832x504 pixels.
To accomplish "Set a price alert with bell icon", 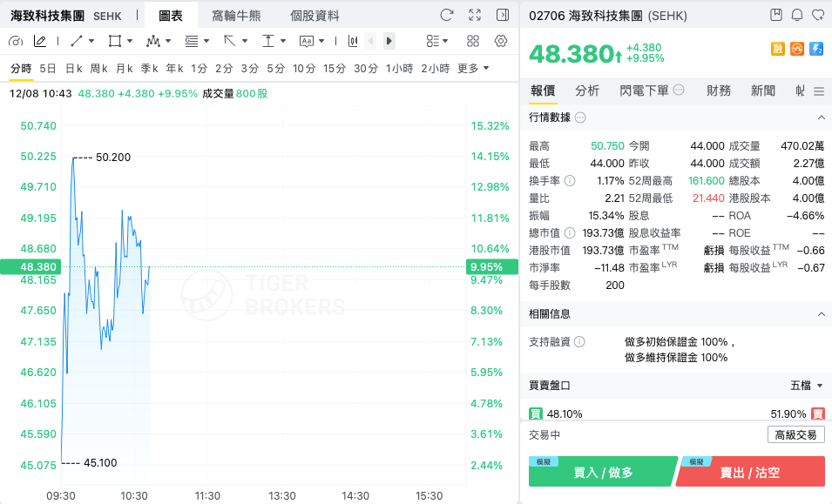I will [797, 15].
